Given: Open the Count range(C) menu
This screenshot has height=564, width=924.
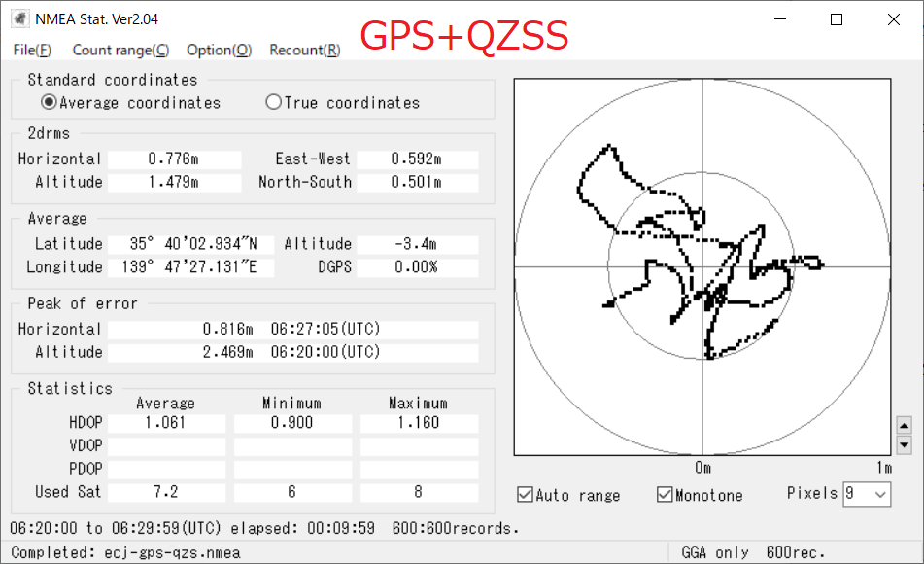Looking at the screenshot, I should (x=120, y=51).
